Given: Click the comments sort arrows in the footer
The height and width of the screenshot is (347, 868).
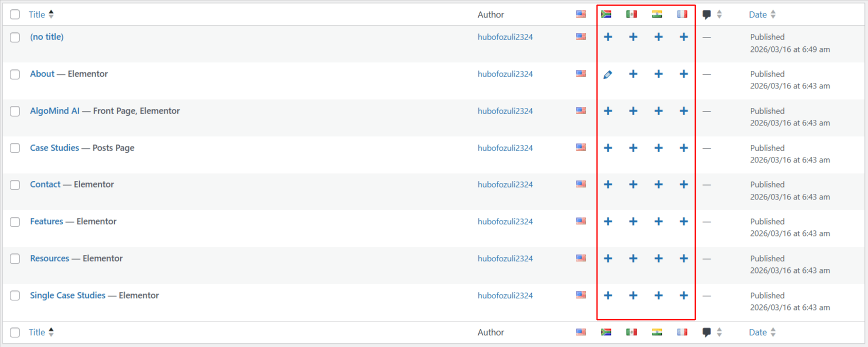Looking at the screenshot, I should point(719,333).
